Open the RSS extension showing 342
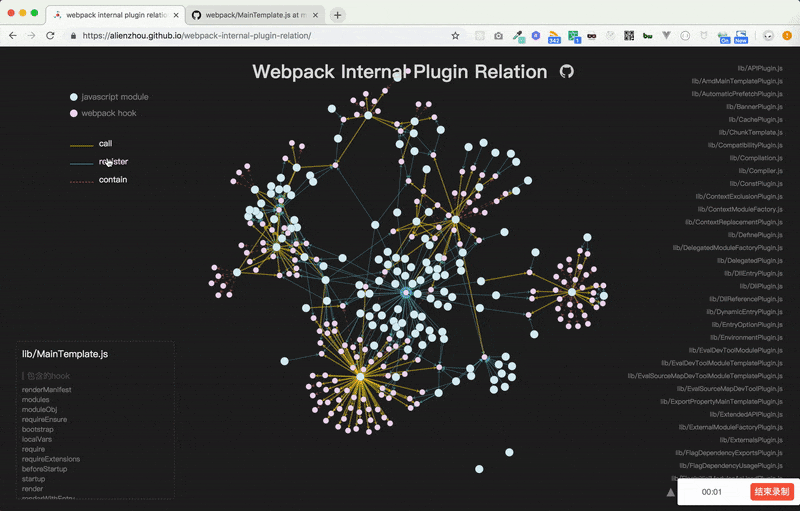The height and width of the screenshot is (511, 800). point(554,37)
